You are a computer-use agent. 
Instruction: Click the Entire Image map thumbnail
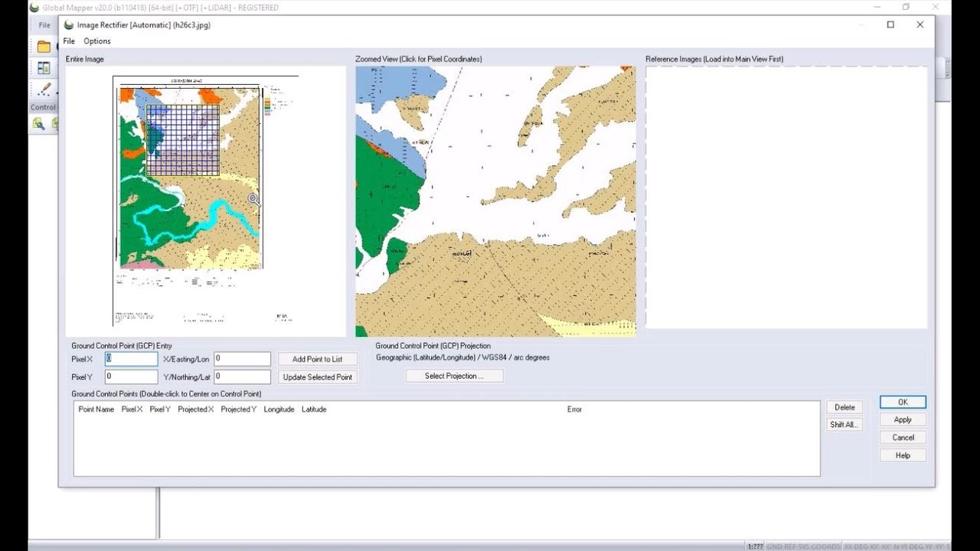tap(205, 201)
